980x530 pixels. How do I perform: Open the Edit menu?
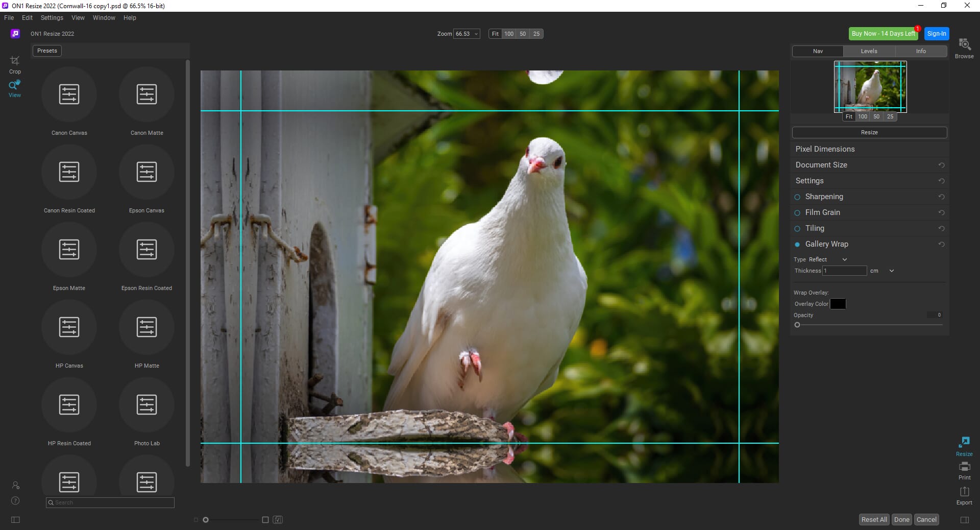[x=27, y=17]
